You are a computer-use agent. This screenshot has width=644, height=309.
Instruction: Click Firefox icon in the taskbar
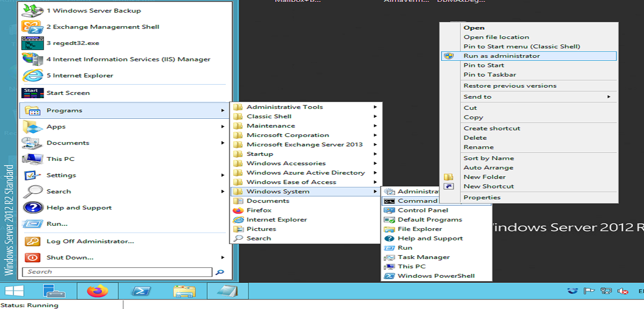tap(97, 291)
